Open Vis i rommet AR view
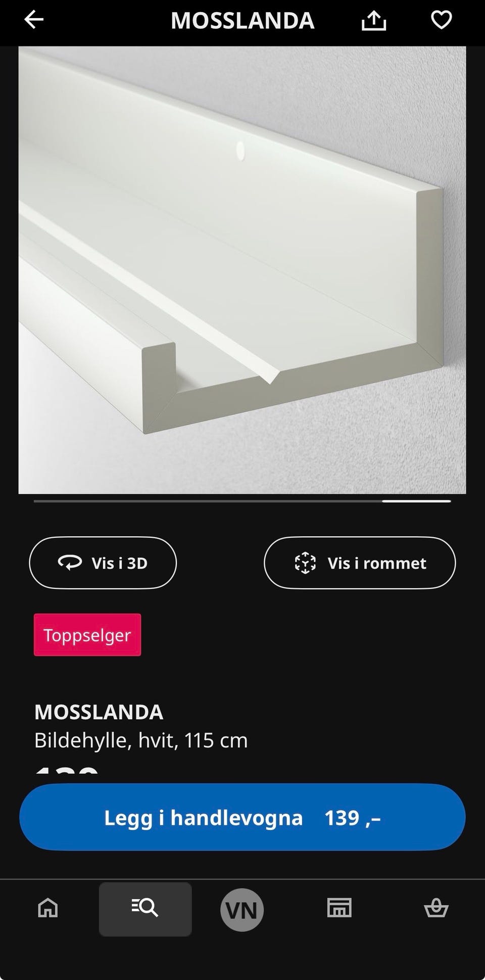 coord(360,563)
